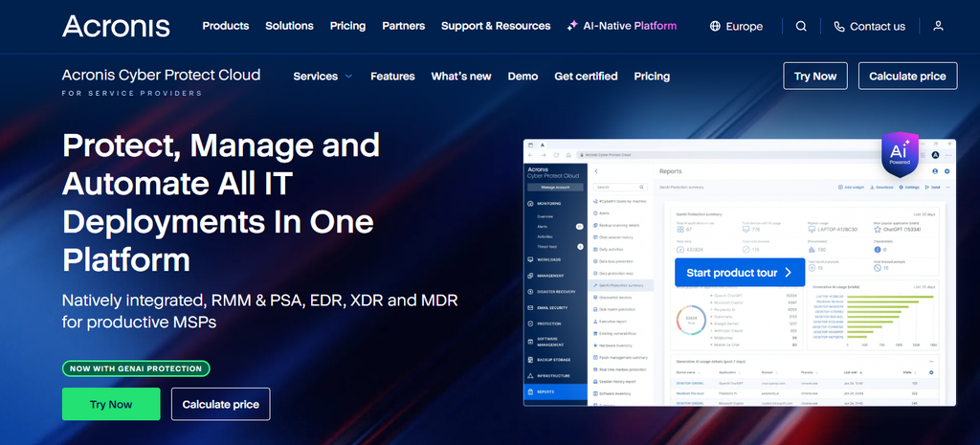Go to the Features tab
This screenshot has height=445, width=980.
(x=392, y=77)
